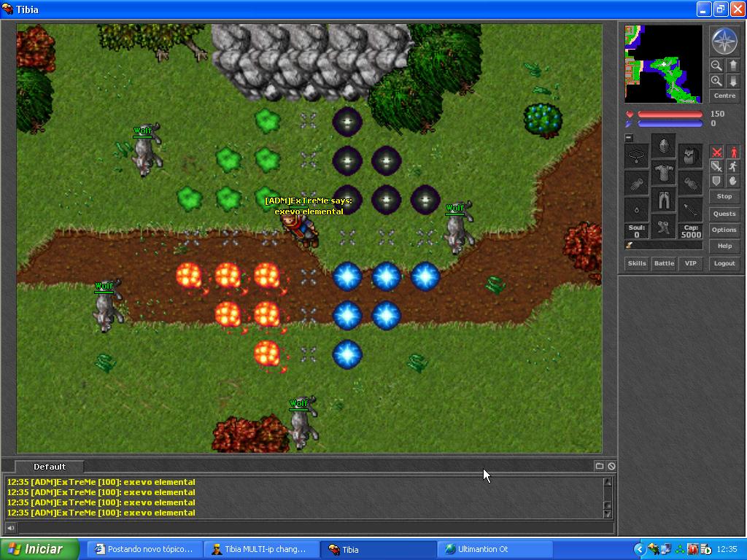This screenshot has width=747, height=560.
Task: Click the arrow ammunition slot
Action: tap(690, 209)
